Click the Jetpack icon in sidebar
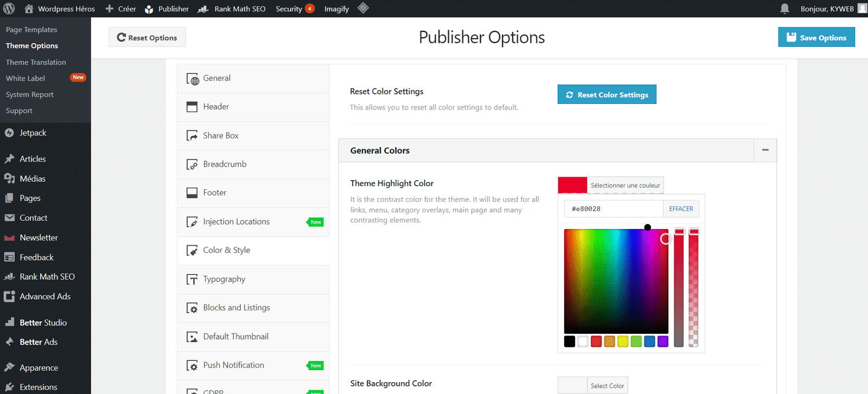The width and height of the screenshot is (868, 394). point(9,133)
